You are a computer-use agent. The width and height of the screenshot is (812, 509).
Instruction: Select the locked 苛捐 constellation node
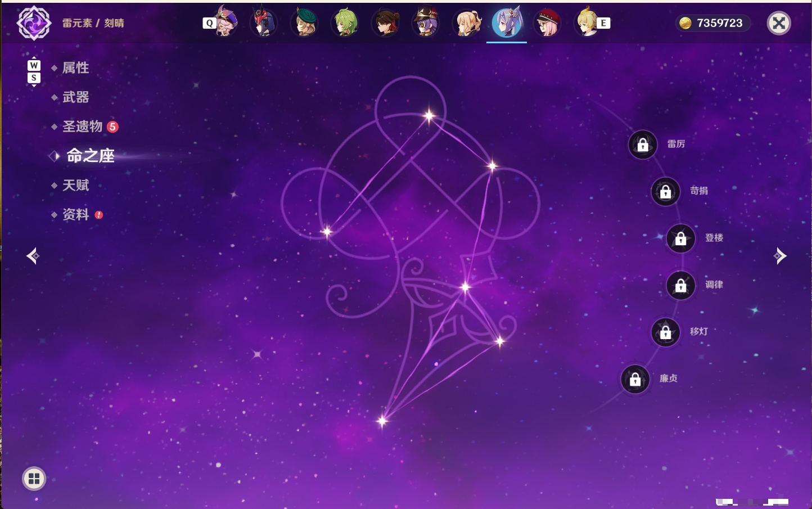666,192
